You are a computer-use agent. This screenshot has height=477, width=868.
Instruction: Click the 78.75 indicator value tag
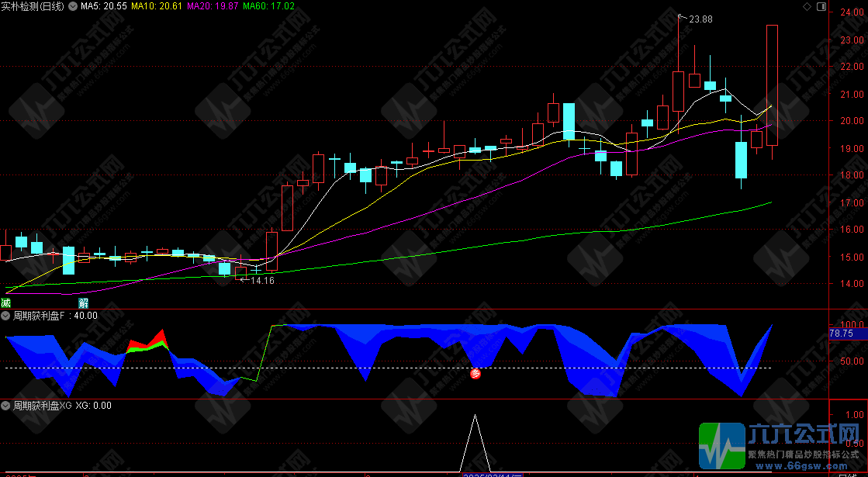[842, 334]
